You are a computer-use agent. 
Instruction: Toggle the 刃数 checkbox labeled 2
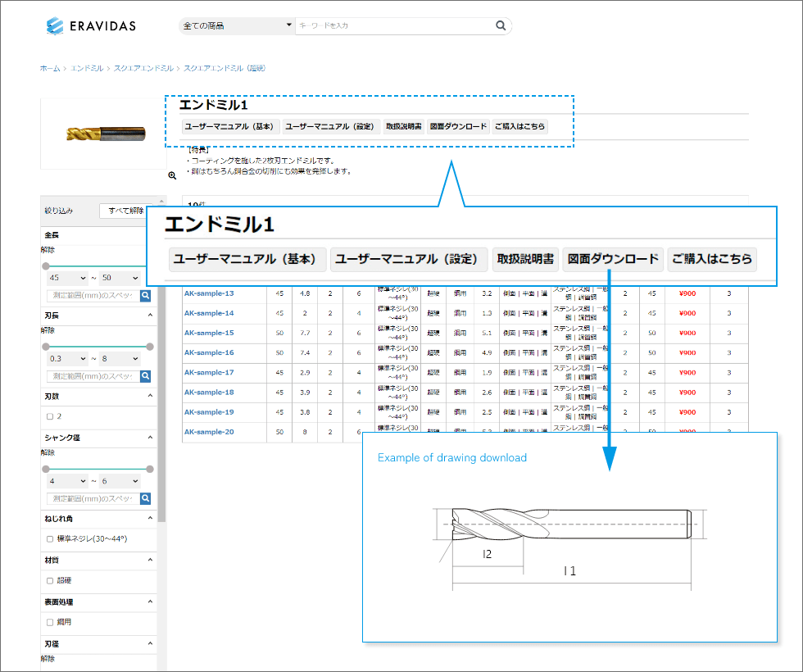coord(50,416)
